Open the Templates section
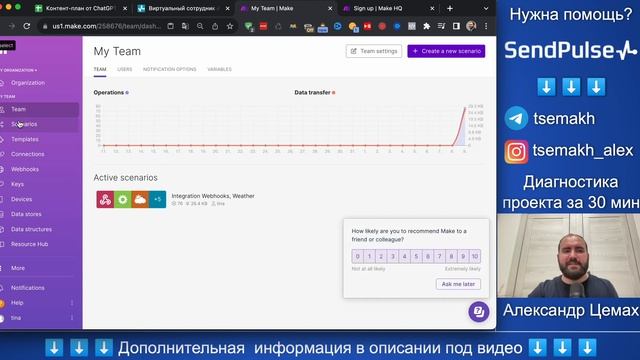This screenshot has width=640, height=360. pos(24,139)
